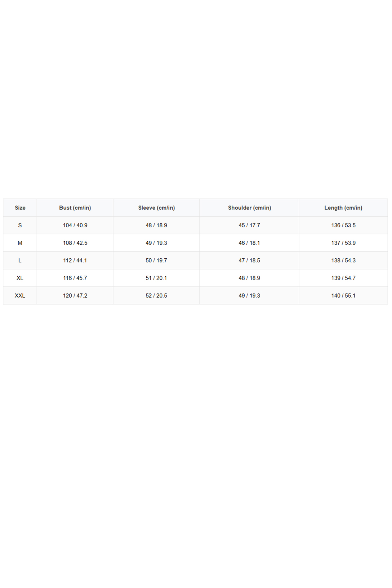
Task: Select the S size row label
Action: [x=20, y=225]
